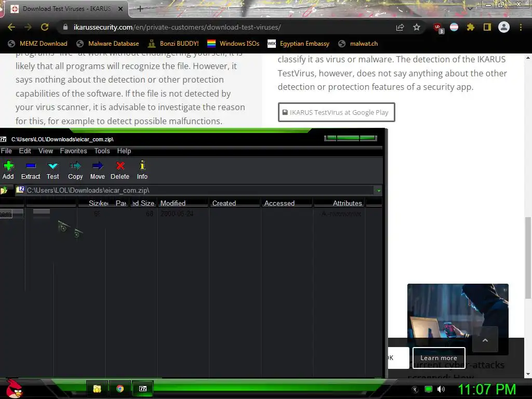532x399 pixels.
Task: Click the Chrome address bar URL
Action: [177, 27]
